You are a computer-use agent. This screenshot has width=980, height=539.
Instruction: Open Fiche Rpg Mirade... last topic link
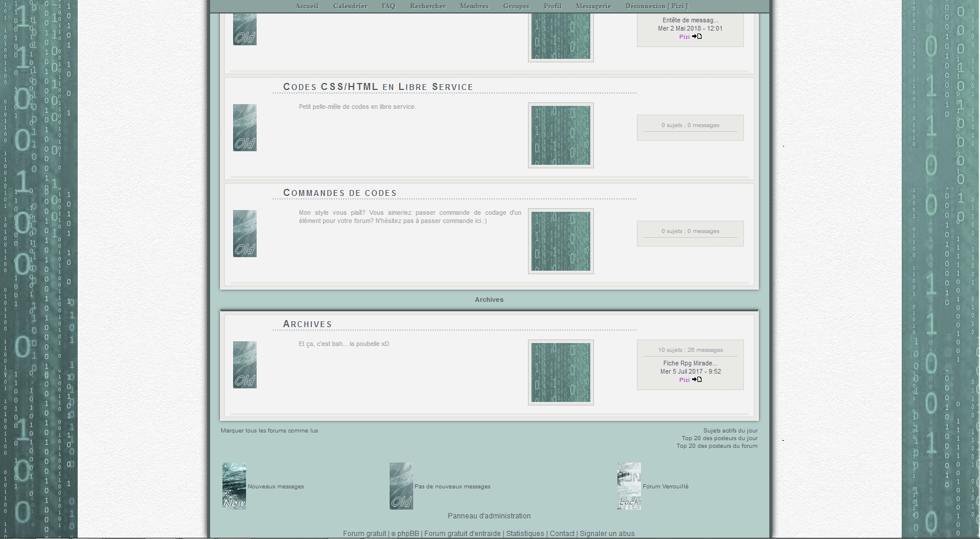coord(690,364)
